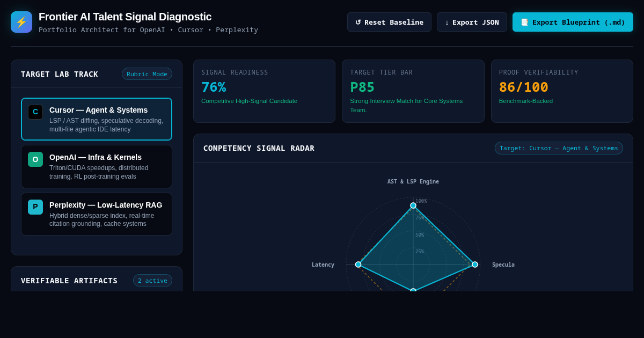Click the Cursor 'C' track icon

tap(35, 112)
